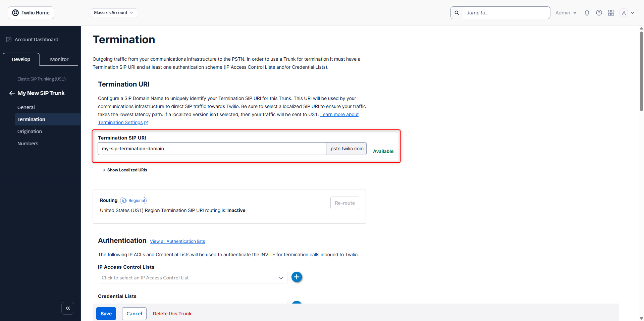Select Origination in the trunk sidebar
The image size is (644, 321).
[30, 131]
